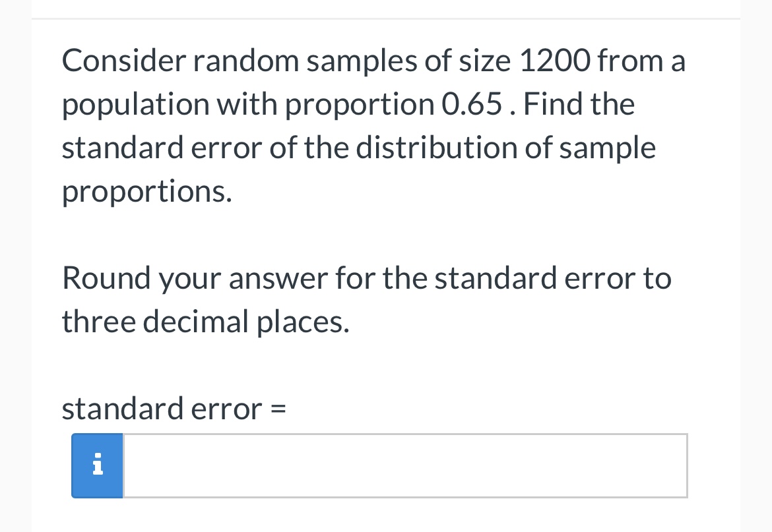Click the 'standard error =' label
Viewport: 772px width, 532px height.
click(x=174, y=408)
